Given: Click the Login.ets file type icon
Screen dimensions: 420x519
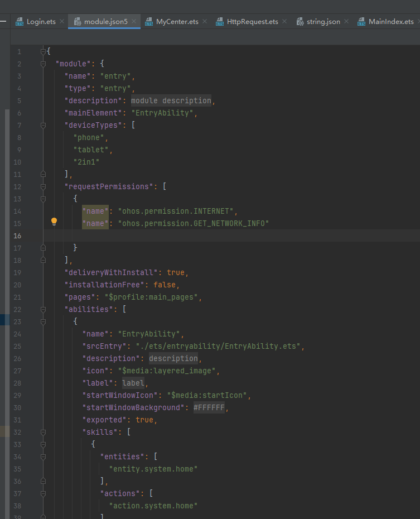Looking at the screenshot, I should click(20, 22).
